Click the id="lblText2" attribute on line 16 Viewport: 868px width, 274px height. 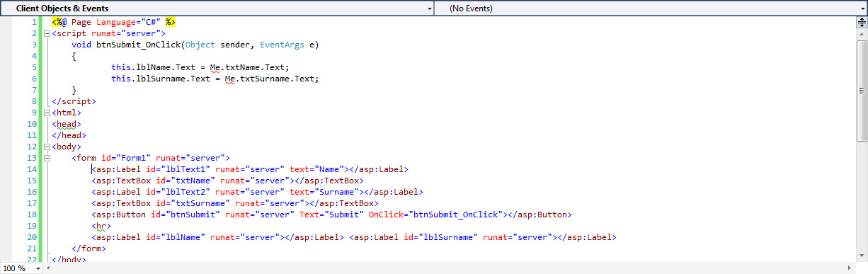(x=178, y=192)
